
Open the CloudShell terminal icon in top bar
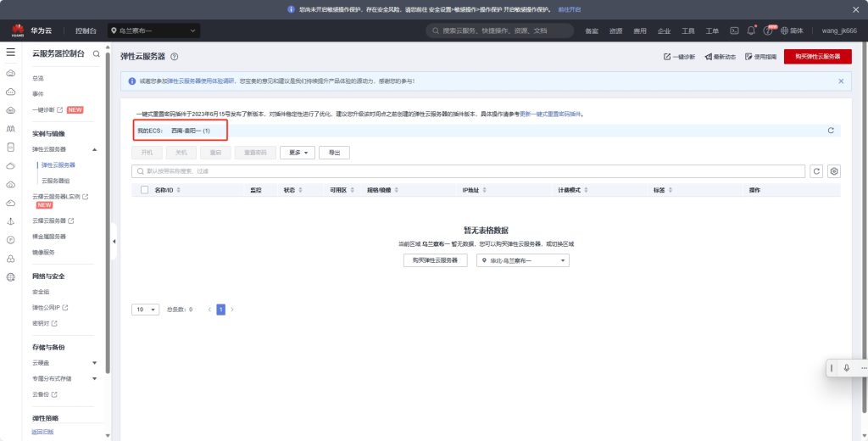coord(734,31)
